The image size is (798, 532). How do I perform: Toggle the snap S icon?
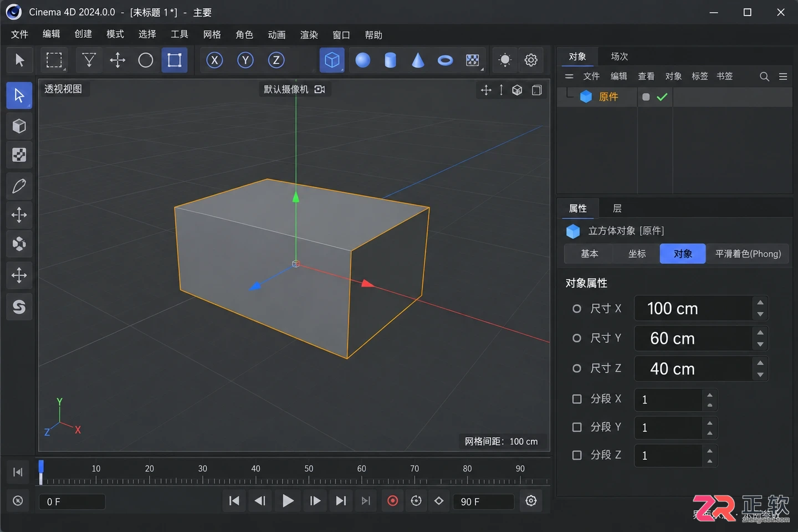point(19,306)
